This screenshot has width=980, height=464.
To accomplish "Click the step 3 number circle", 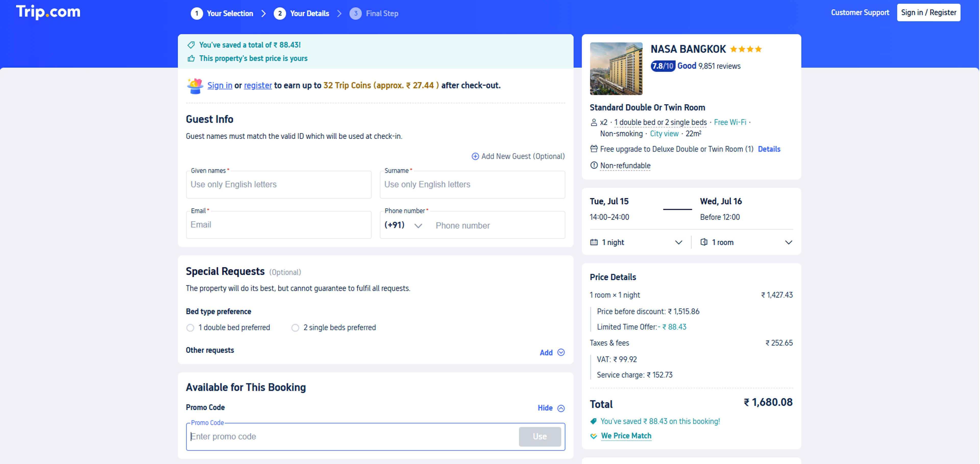I will [x=355, y=13].
